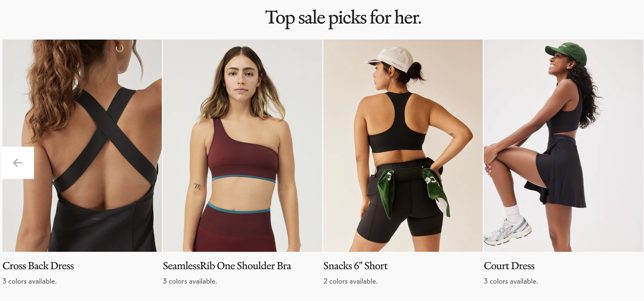Screen dimensions: 644x301
Task: Click the previous arrow on the carousel
Action: pyautogui.click(x=18, y=163)
